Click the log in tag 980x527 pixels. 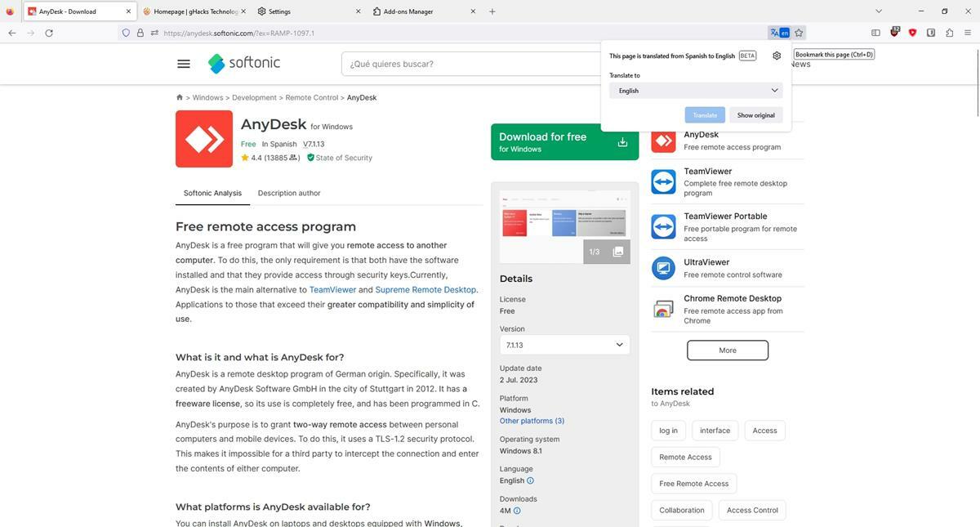tap(668, 431)
